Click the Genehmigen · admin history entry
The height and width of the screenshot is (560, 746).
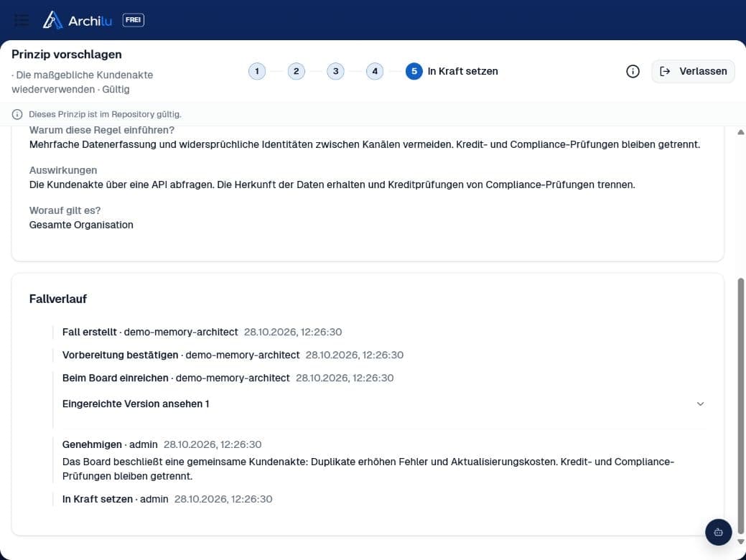[162, 444]
